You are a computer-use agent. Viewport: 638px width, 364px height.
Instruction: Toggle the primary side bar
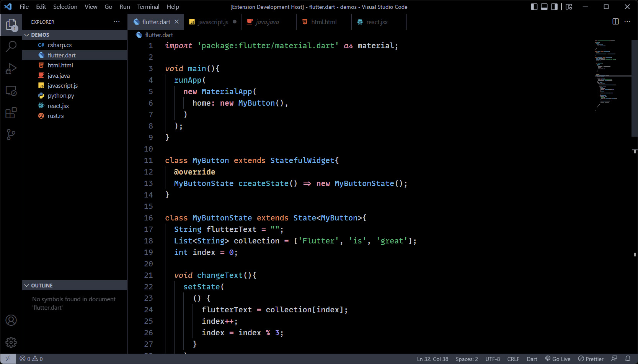tap(534, 7)
